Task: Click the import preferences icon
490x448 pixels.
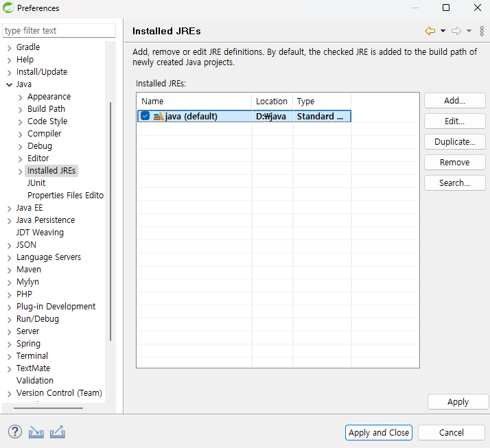Action: 36,432
